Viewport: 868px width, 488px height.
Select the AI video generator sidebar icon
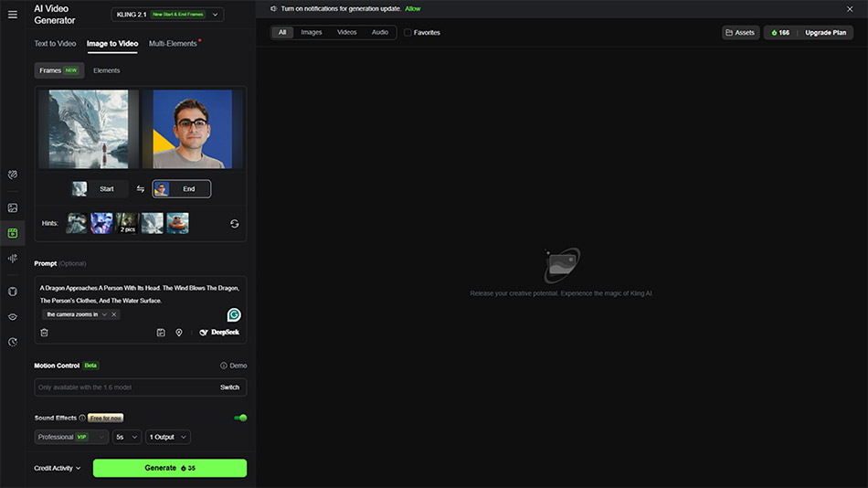(x=12, y=233)
